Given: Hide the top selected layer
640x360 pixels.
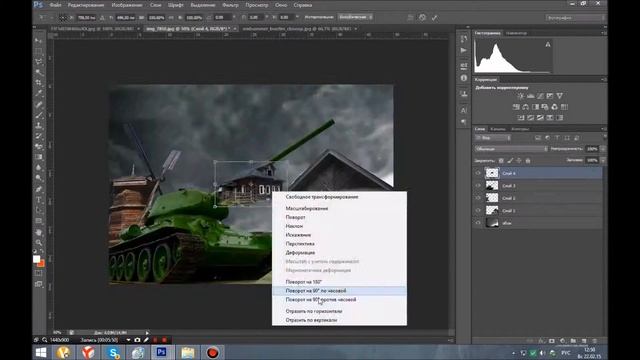Looking at the screenshot, I should [x=478, y=173].
